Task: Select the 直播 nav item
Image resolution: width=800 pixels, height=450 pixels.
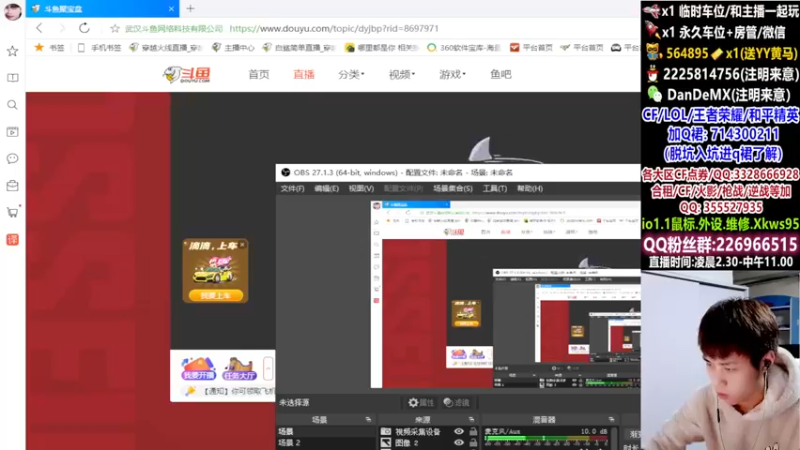Action: pos(304,74)
